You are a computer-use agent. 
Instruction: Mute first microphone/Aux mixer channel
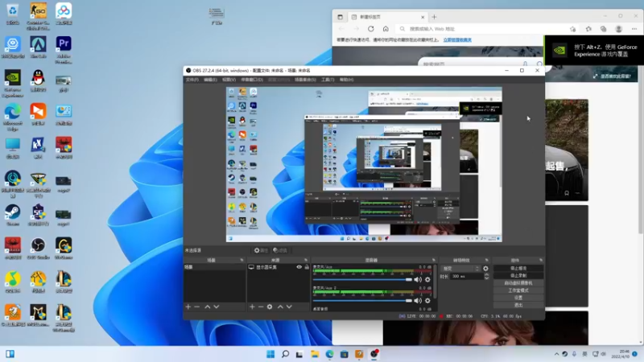pyautogui.click(x=418, y=279)
